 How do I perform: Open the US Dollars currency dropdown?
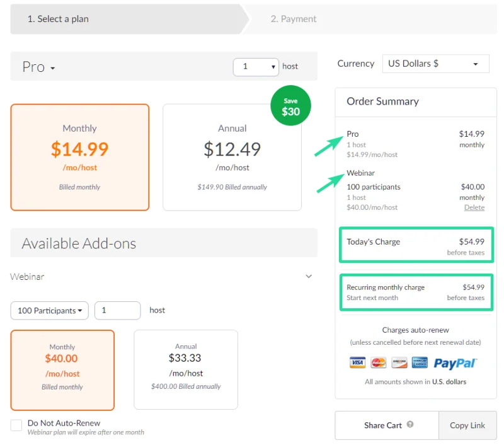[435, 64]
